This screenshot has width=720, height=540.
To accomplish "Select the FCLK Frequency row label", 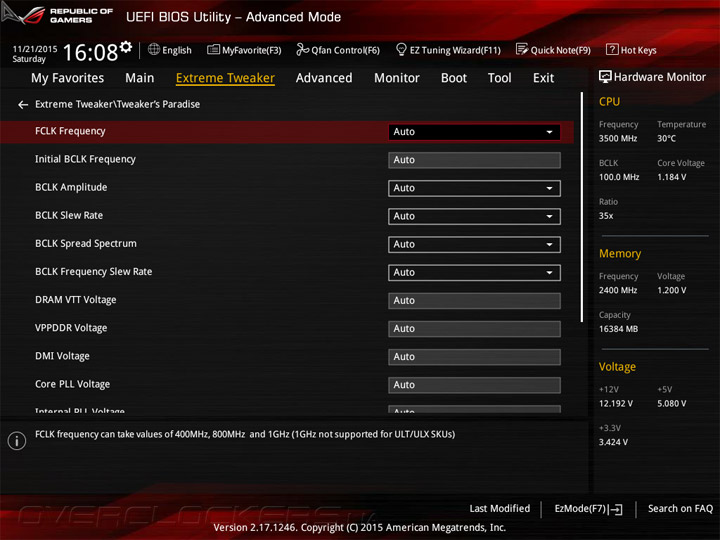I will click(x=70, y=131).
